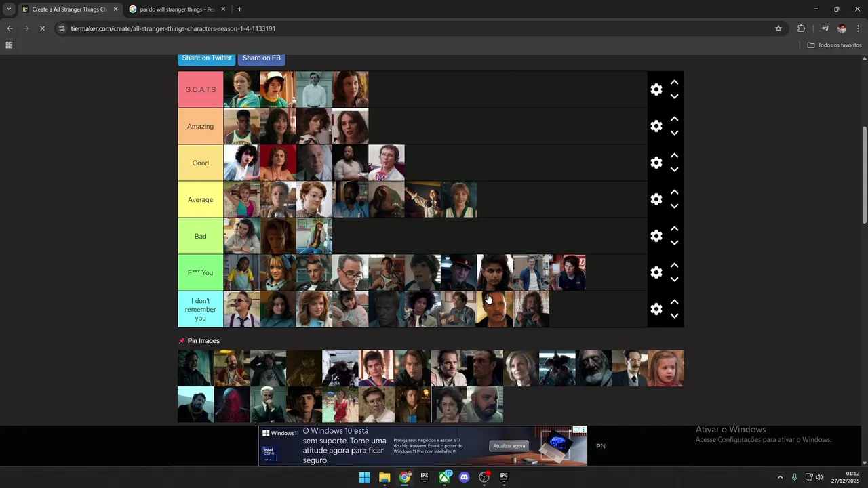Move G.O.A.T.S tier down
This screenshot has width=868, height=488.
click(674, 96)
